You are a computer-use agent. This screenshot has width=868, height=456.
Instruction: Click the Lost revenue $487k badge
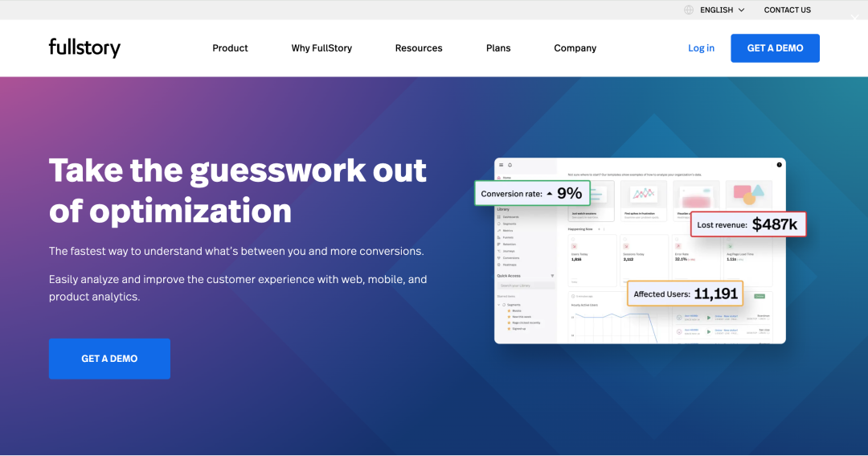(748, 224)
